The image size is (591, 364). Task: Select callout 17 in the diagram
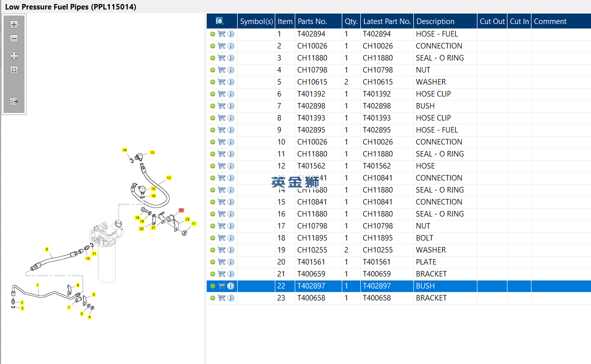194,223
